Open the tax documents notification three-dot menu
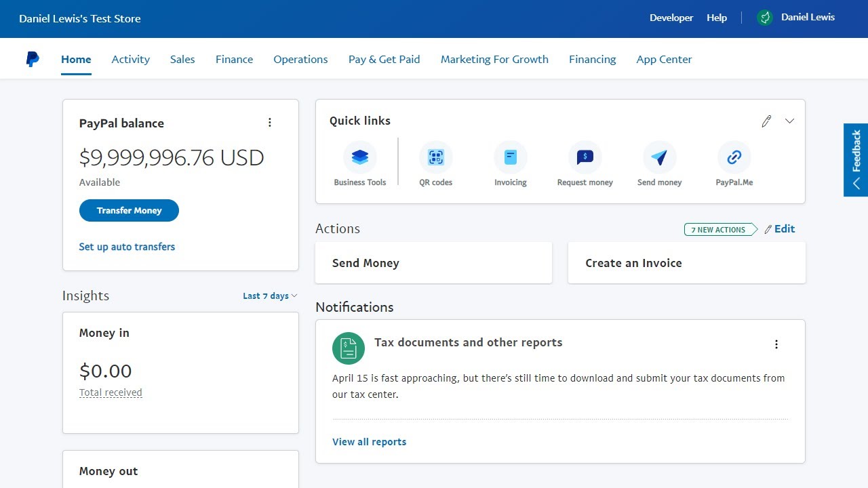This screenshot has height=488, width=868. [x=776, y=344]
